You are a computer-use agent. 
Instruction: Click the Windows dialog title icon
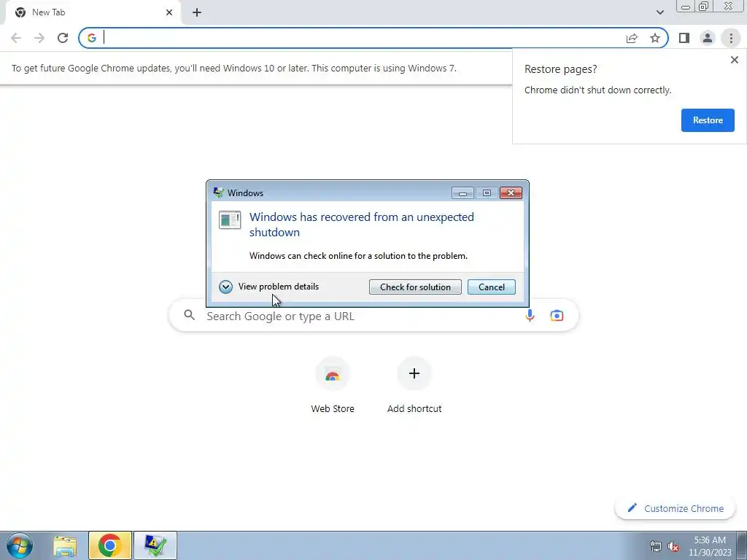click(x=219, y=192)
